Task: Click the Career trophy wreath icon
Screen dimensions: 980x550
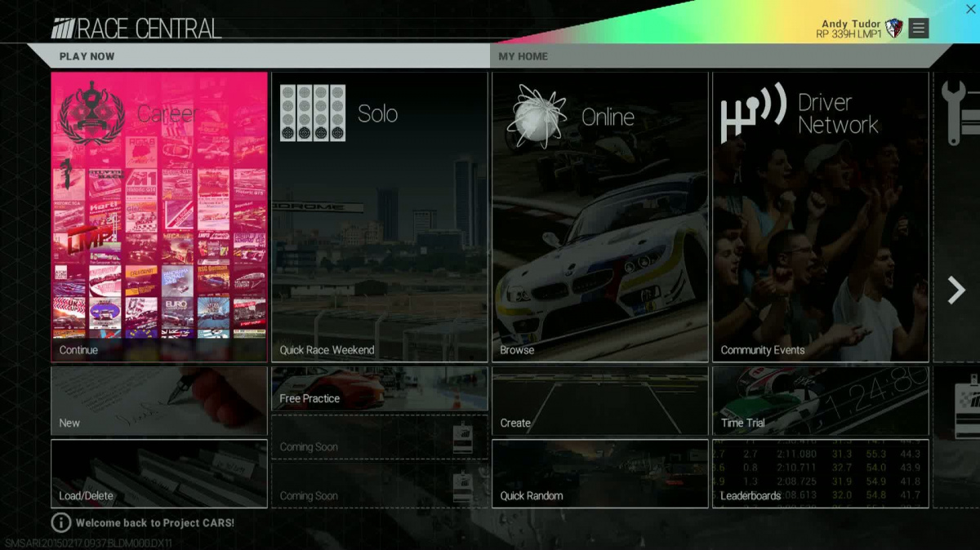Action: pos(92,113)
